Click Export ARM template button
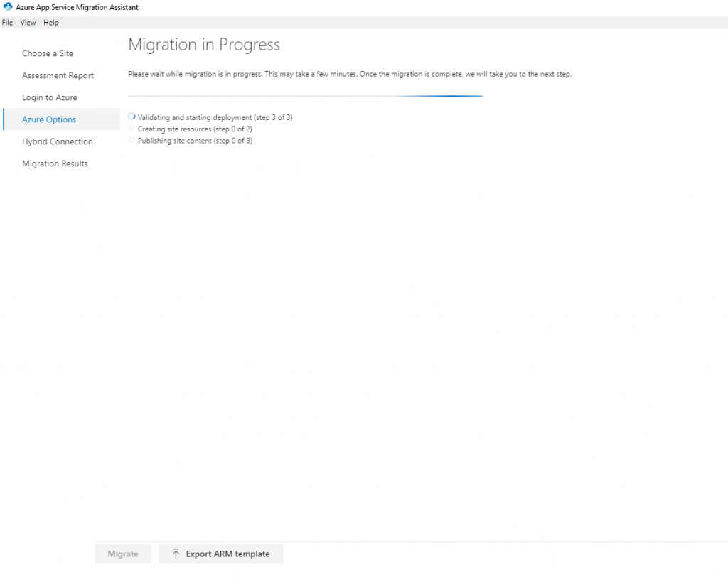Image resolution: width=728 pixels, height=577 pixels. pyautogui.click(x=220, y=554)
